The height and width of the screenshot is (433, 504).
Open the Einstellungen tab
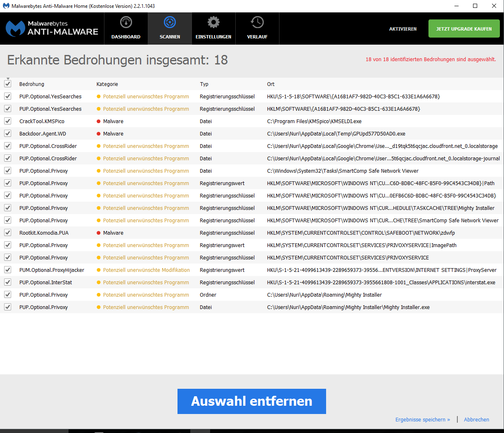click(x=213, y=29)
